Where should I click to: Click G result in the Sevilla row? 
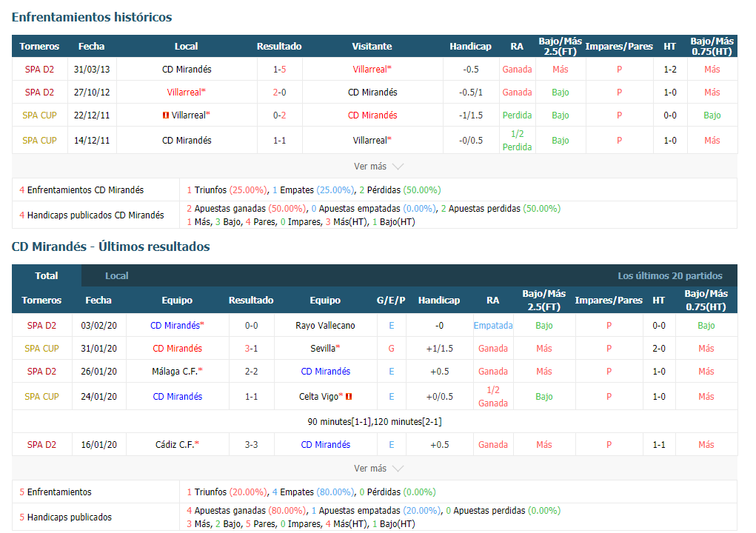click(391, 349)
